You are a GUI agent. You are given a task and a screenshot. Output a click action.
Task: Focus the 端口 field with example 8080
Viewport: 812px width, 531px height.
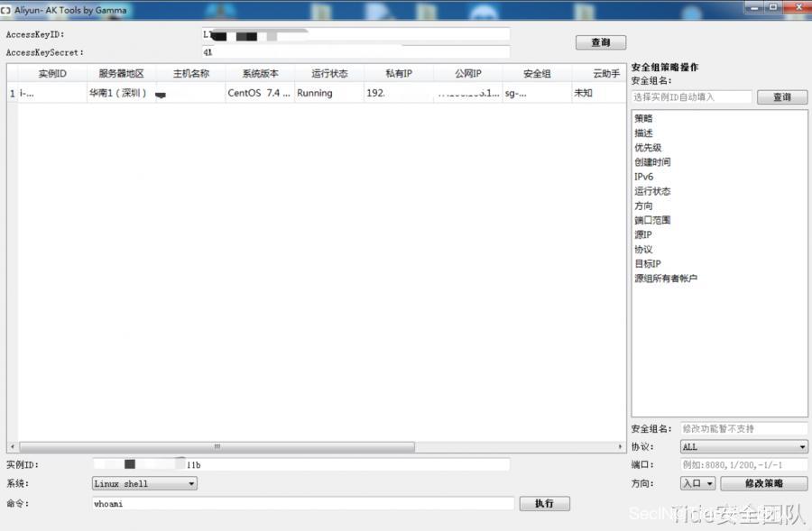click(x=743, y=465)
